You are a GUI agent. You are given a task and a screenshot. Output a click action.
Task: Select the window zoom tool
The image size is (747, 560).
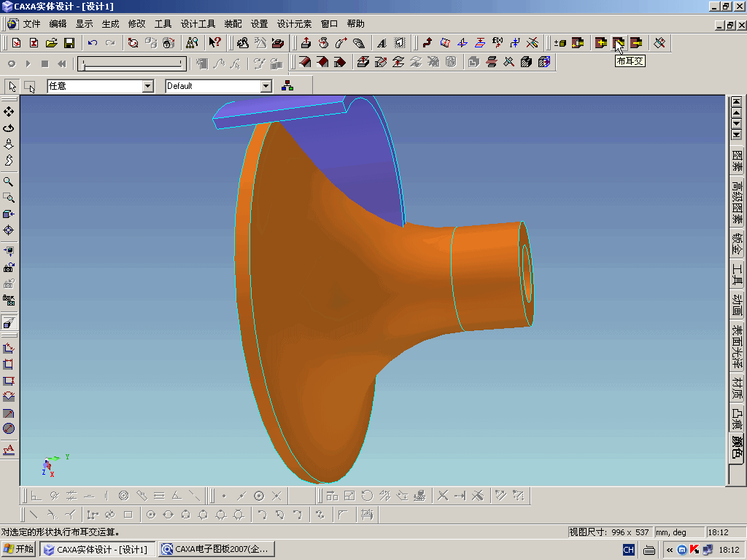pyautogui.click(x=9, y=198)
